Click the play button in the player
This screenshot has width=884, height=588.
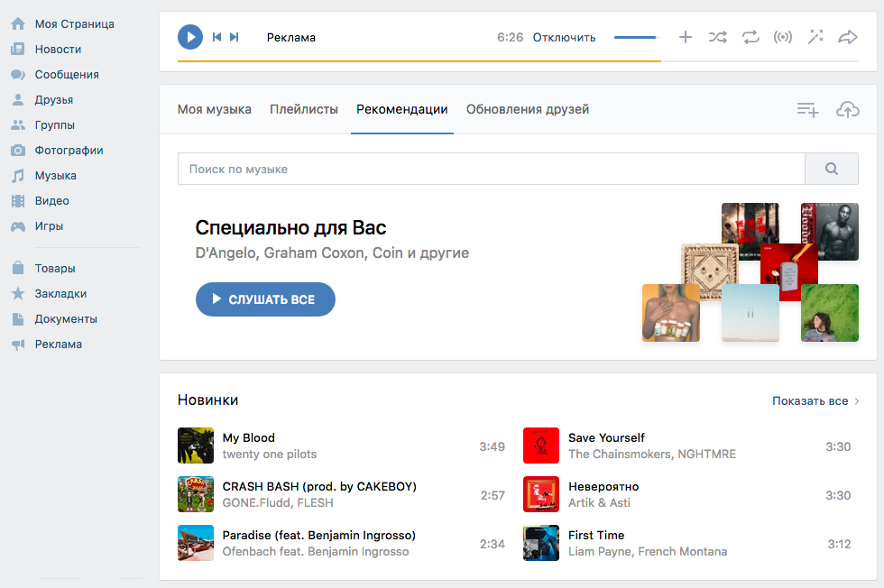point(190,37)
